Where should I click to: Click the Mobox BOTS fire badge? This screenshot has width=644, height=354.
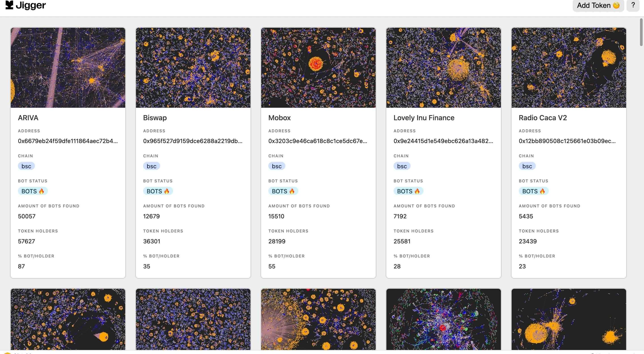point(283,191)
